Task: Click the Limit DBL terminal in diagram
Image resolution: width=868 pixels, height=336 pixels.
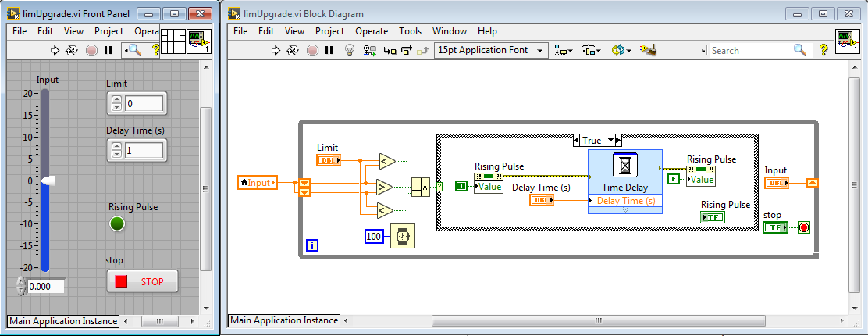Action: [x=329, y=160]
